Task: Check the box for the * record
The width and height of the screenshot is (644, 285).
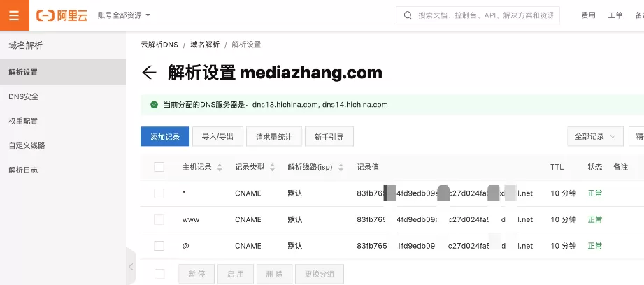Action: 159,193
